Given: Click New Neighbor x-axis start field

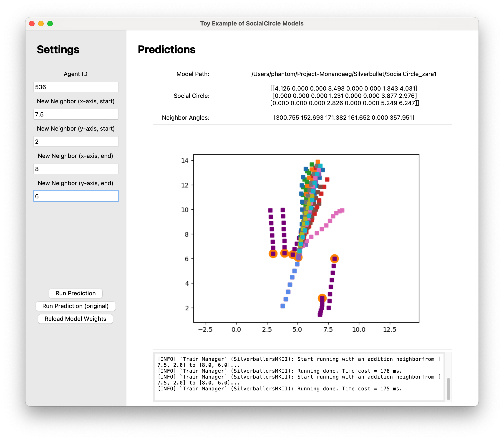Looking at the screenshot, I should tap(76, 114).
